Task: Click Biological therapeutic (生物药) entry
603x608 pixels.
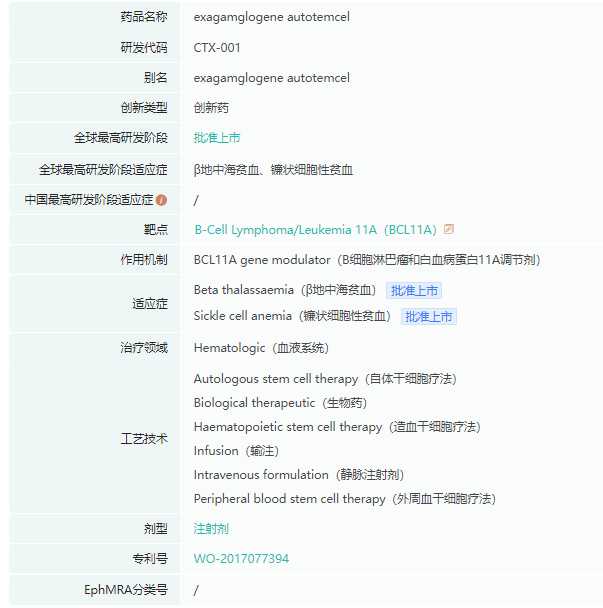Action: point(280,403)
